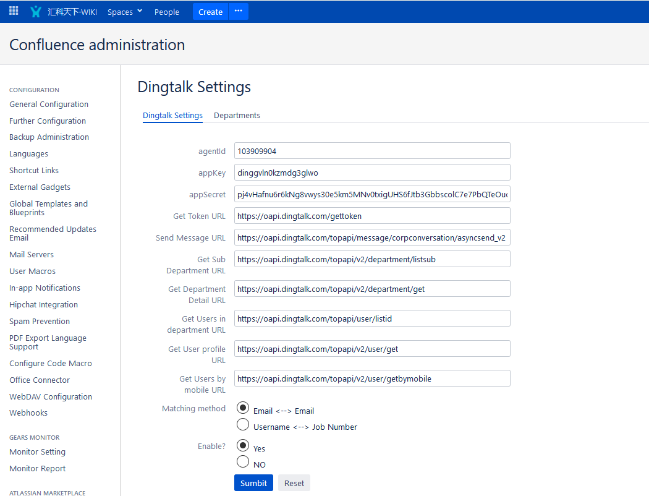Open the People page
This screenshot has height=496, width=649.
coord(167,12)
